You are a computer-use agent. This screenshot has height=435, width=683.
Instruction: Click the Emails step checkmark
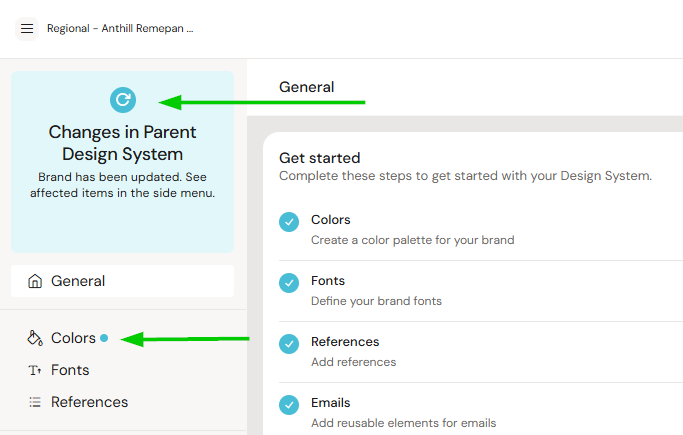pos(289,405)
